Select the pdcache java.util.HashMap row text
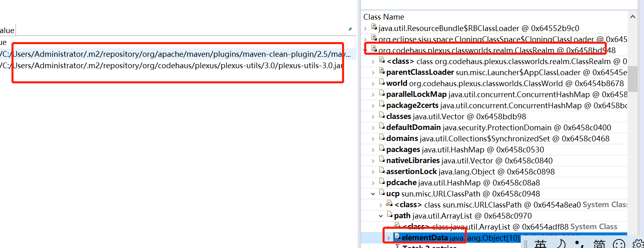This screenshot has height=248, width=644. coord(463,183)
